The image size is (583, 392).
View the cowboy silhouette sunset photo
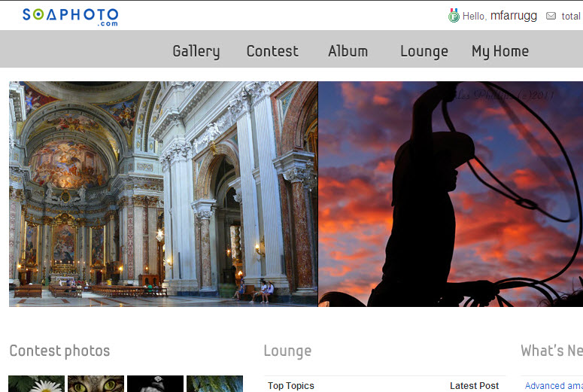(x=451, y=193)
